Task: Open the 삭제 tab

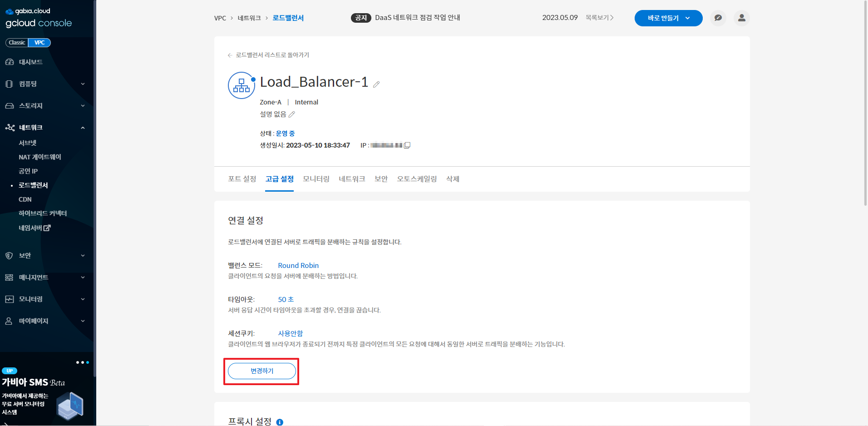Action: [453, 179]
